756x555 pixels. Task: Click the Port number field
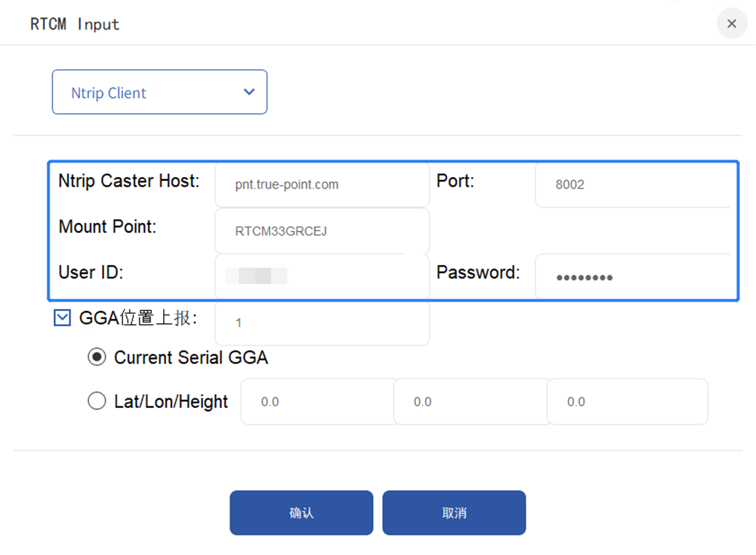point(632,185)
